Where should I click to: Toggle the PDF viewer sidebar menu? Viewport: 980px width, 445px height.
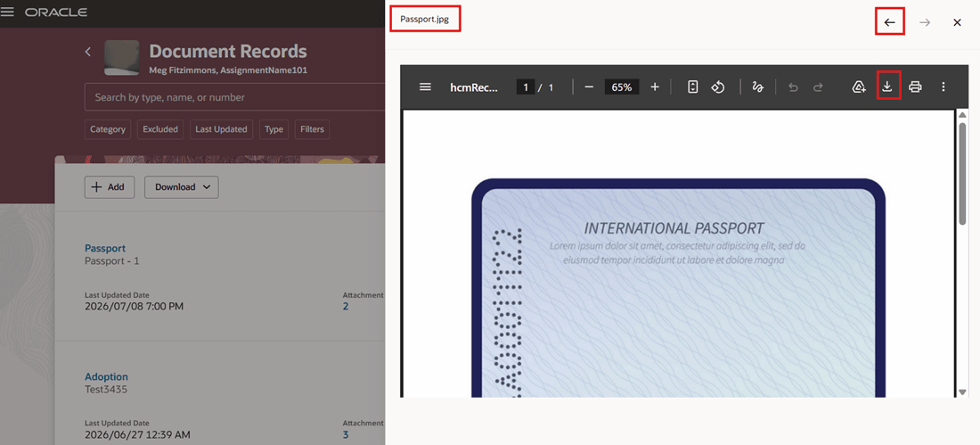(425, 87)
